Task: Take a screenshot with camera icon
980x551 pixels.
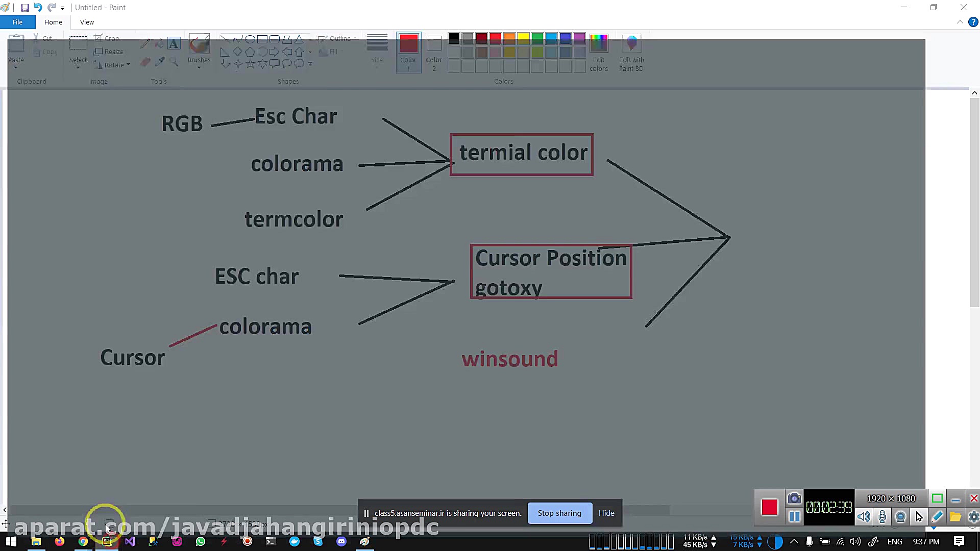Action: [x=794, y=498]
